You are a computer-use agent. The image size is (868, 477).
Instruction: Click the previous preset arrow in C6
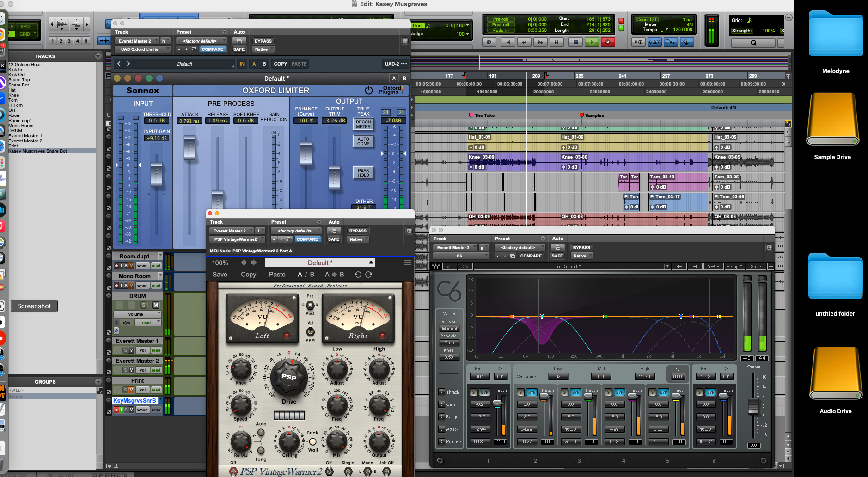[679, 266]
